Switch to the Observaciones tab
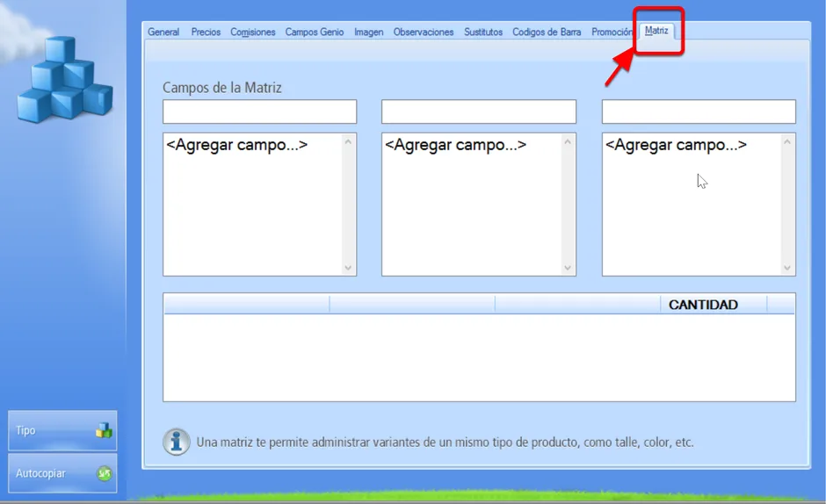This screenshot has width=826, height=504. 424,32
